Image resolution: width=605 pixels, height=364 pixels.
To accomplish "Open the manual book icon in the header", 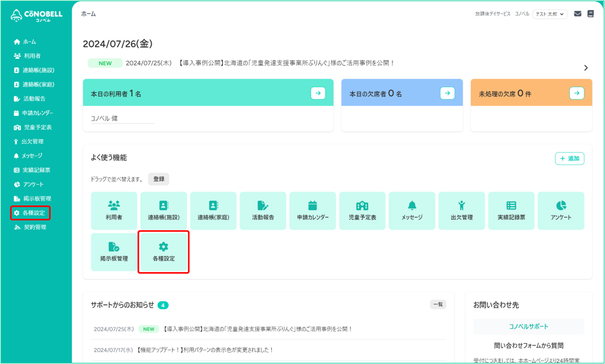I will 590,14.
